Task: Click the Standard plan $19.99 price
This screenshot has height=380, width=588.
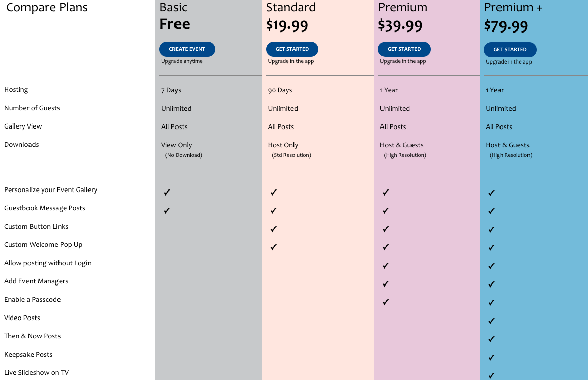Action: [287, 25]
